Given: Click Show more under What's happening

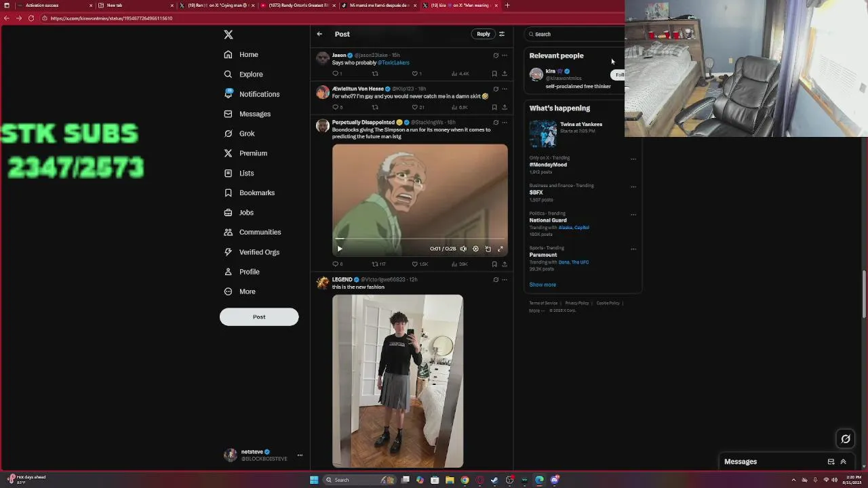Looking at the screenshot, I should tap(542, 285).
